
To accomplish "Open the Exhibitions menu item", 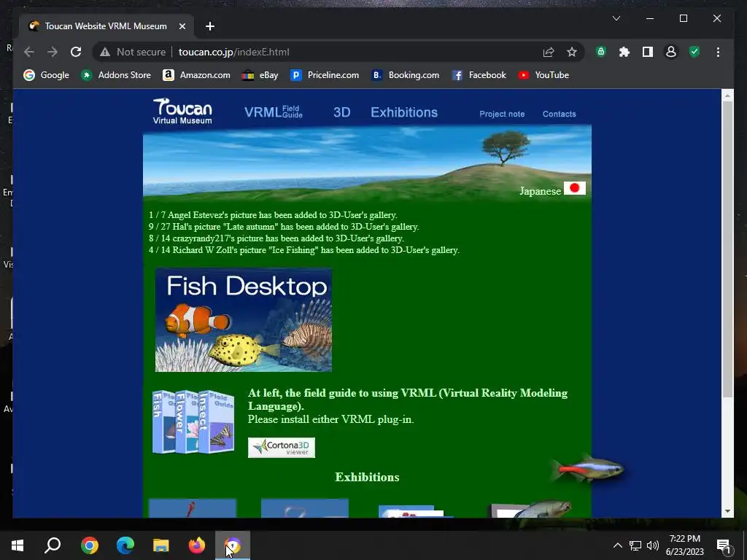I will pyautogui.click(x=404, y=112).
